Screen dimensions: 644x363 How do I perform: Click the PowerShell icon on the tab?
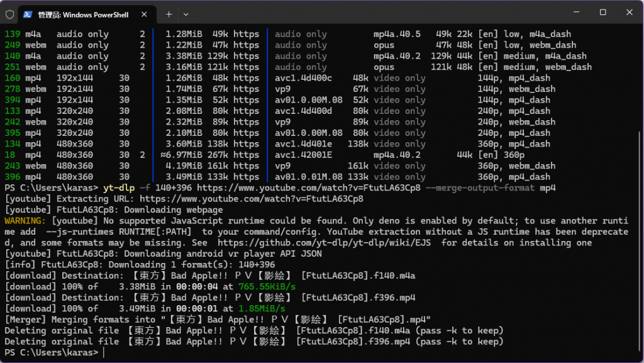pyautogui.click(x=28, y=14)
